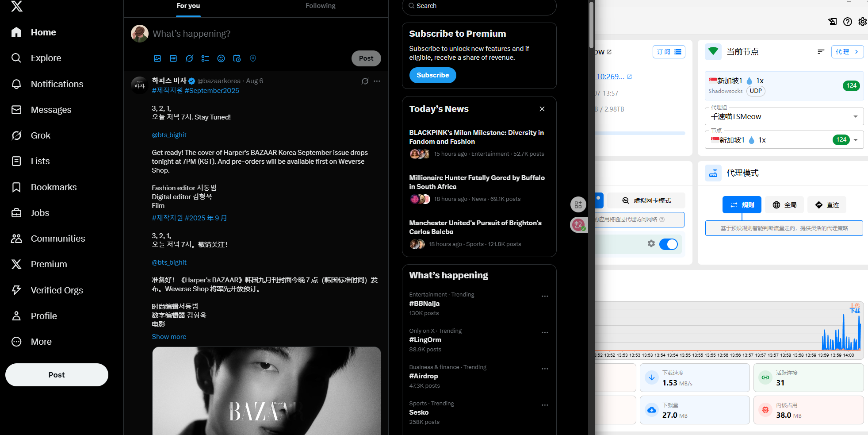Viewport: 868px width, 435px height.
Task: Open Messages envelope page
Action: coord(41,110)
